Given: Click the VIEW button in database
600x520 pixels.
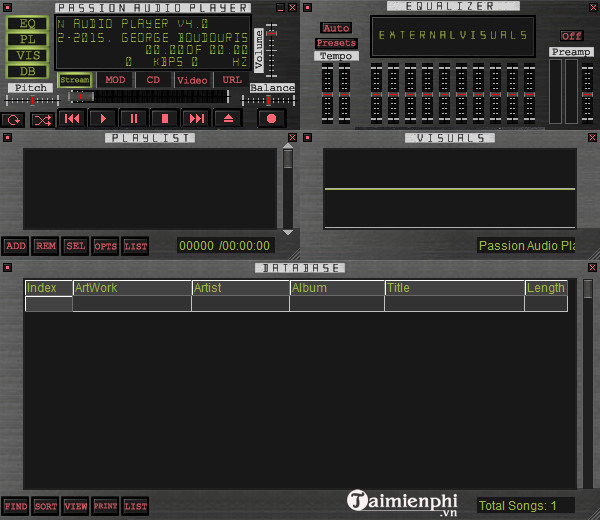Looking at the screenshot, I should [76, 506].
